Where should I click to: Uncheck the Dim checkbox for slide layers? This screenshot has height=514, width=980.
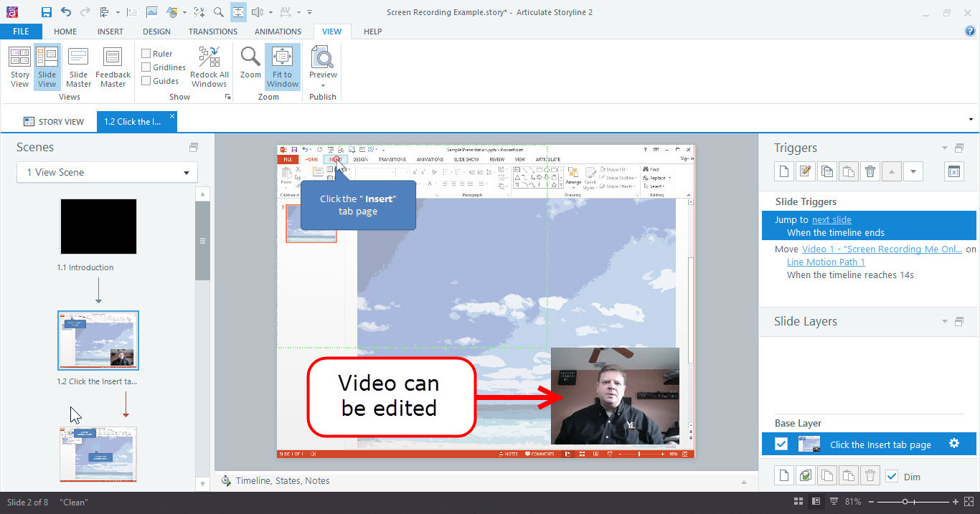coord(892,476)
